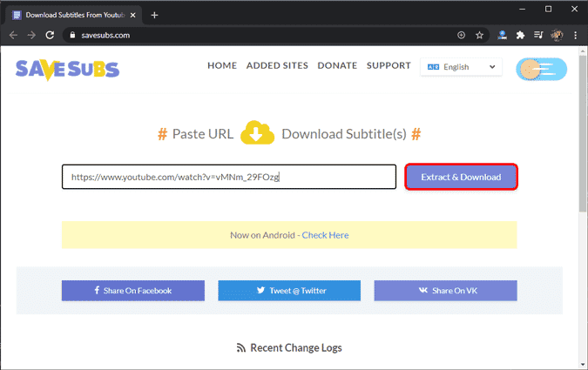Toggle the day/night theme switch
This screenshot has height=370, width=588.
(541, 70)
